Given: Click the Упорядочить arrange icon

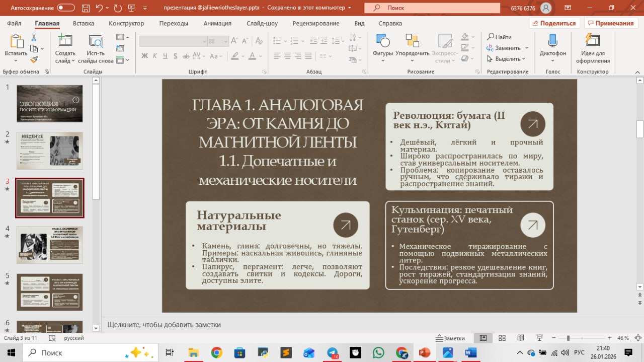Looking at the screenshot, I should [412, 41].
